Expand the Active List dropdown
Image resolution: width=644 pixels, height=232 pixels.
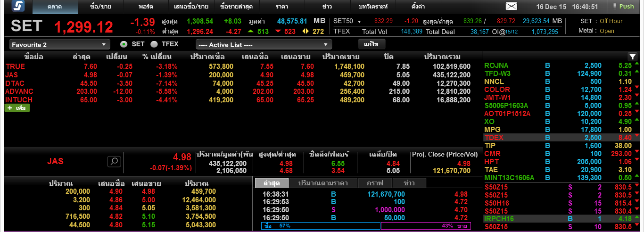click(x=264, y=45)
